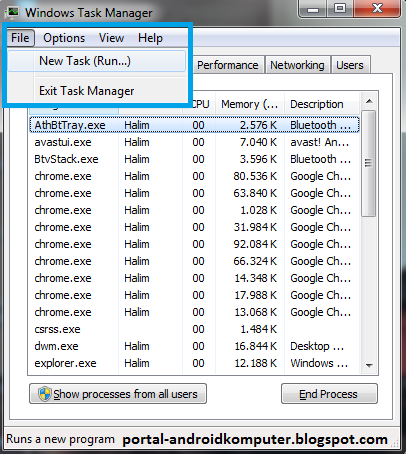Screen dimensions: 406x454
Task: Choose Exit Task Manager menu entry
Action: (x=97, y=91)
